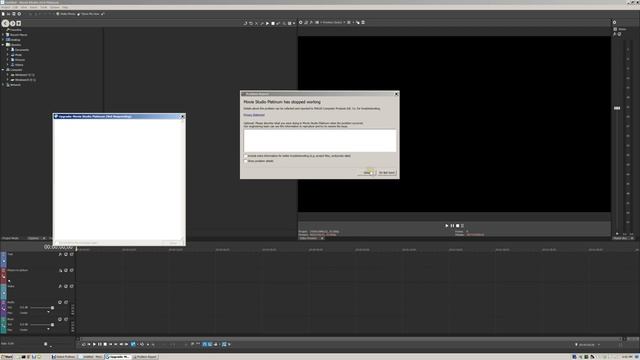Click Stop in the timeline transport bar
This screenshot has width=640, height=360.
click(105, 344)
